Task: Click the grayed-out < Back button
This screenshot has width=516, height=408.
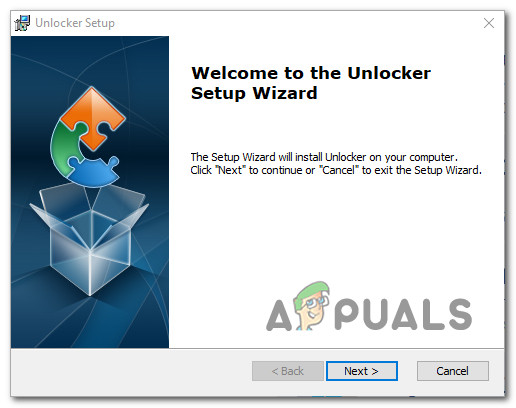Action: pos(288,371)
